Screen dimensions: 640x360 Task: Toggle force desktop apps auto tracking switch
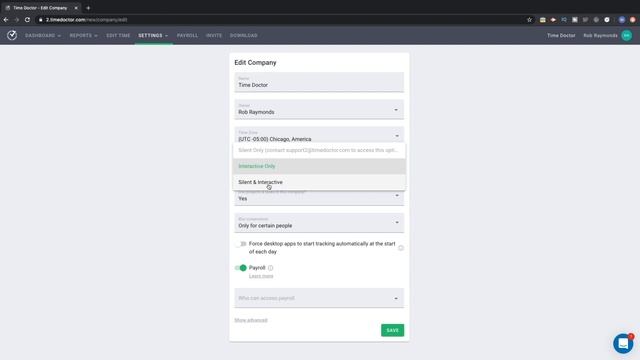pos(240,244)
